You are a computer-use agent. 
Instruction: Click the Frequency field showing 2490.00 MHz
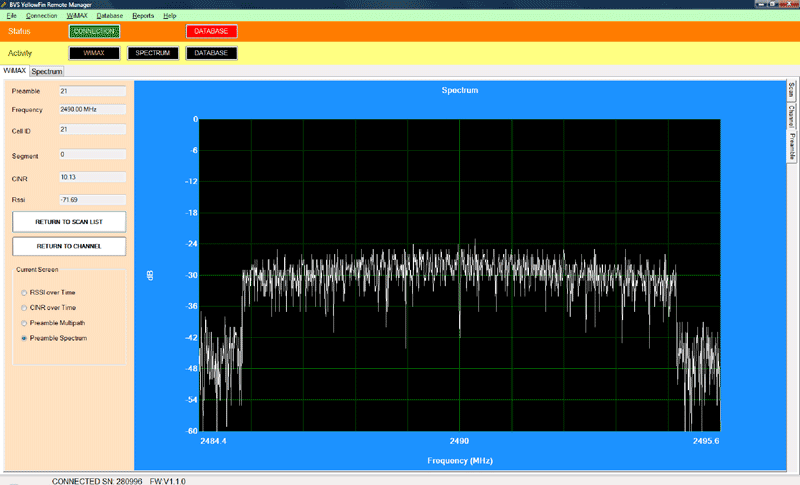(92, 109)
